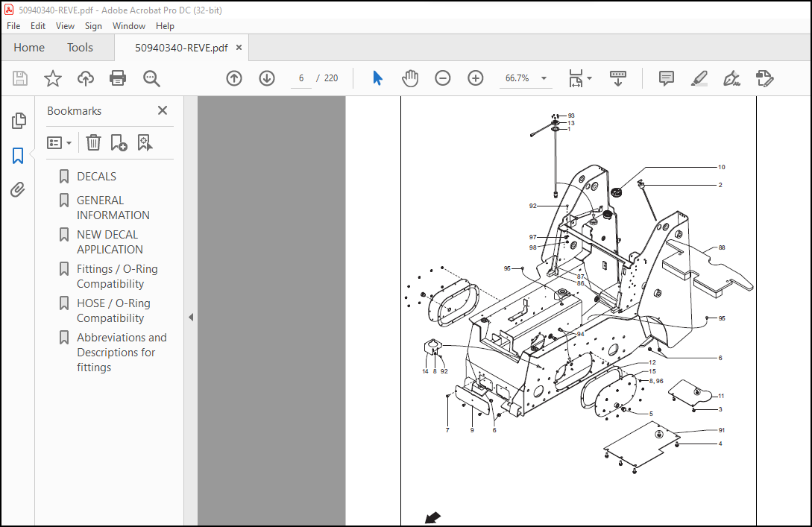
Task: Click the Bookmarks panel title
Action: coord(74,111)
